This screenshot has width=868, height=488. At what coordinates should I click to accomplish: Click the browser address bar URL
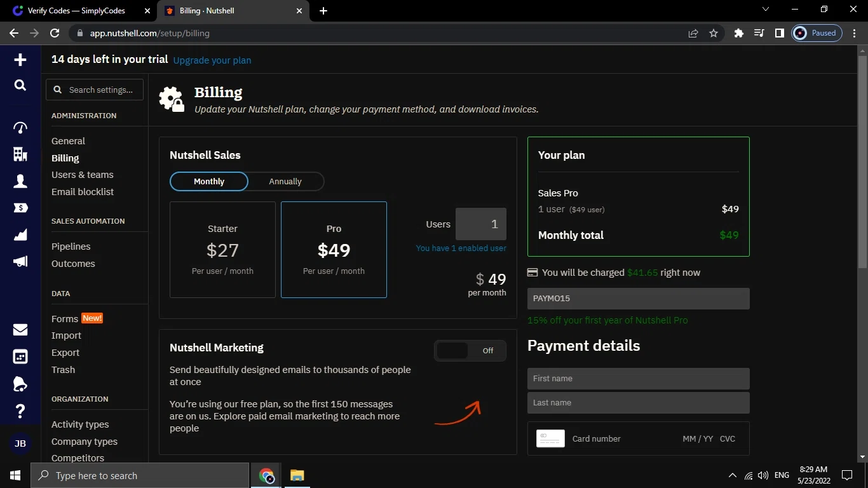tap(150, 33)
